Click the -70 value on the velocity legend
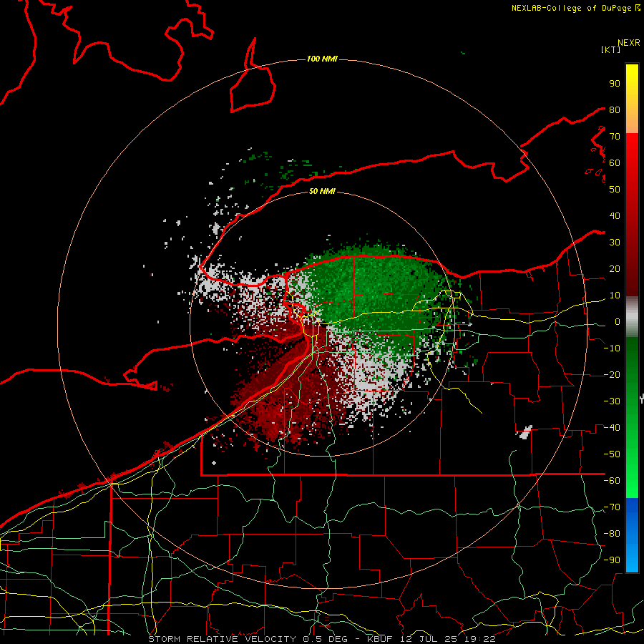This screenshot has width=644, height=644. point(612,507)
